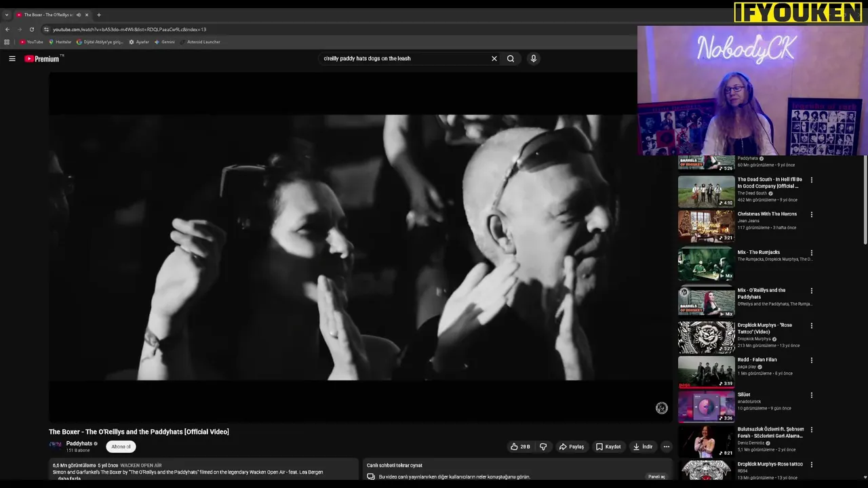Viewport: 868px width, 488px height.
Task: Open Asteroid Launcher bookmark
Action: click(200, 42)
